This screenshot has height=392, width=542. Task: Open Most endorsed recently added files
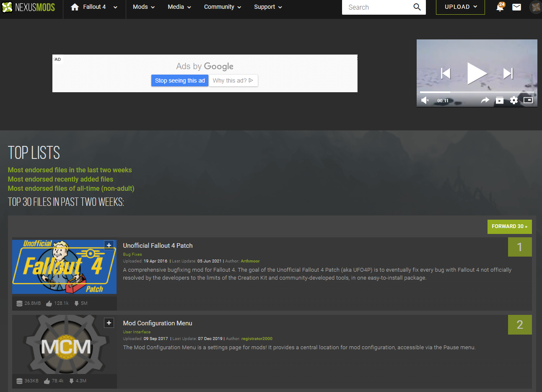pos(61,179)
